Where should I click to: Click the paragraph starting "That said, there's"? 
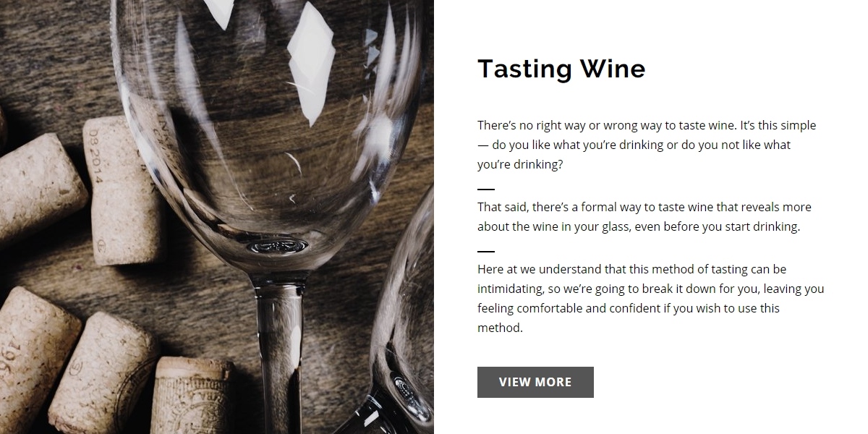pos(644,216)
